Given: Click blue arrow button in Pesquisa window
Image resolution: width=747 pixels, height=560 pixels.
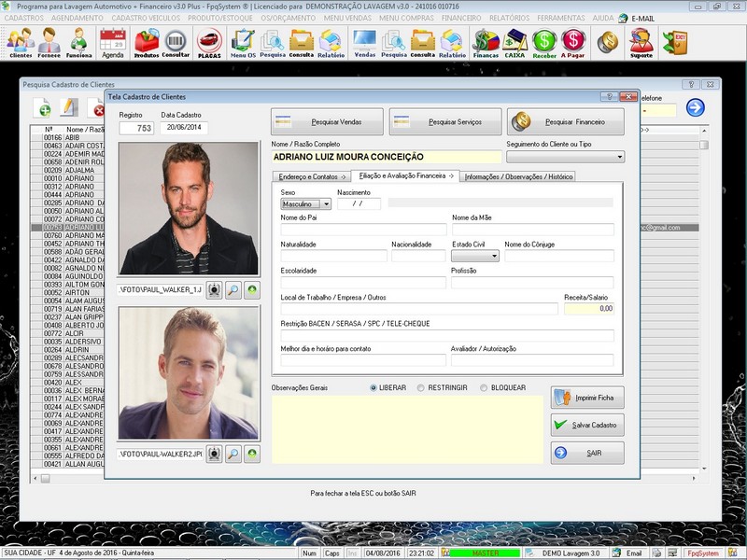Looking at the screenshot, I should tap(695, 107).
